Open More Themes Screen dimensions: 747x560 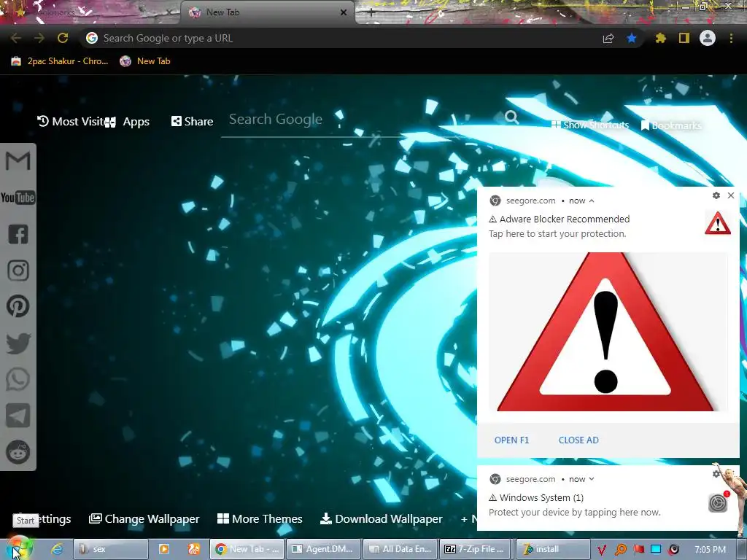(x=260, y=518)
